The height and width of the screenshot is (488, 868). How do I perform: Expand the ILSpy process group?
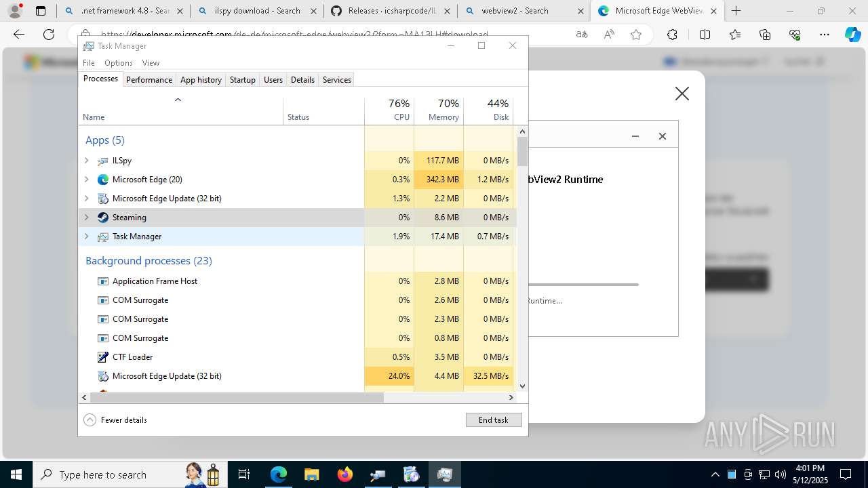[86, 161]
